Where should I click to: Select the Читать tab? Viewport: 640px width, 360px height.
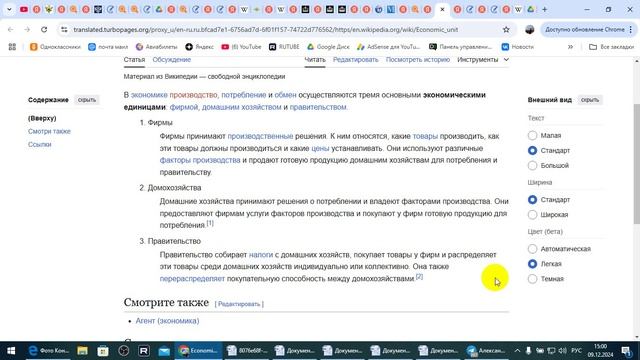pyautogui.click(x=315, y=60)
